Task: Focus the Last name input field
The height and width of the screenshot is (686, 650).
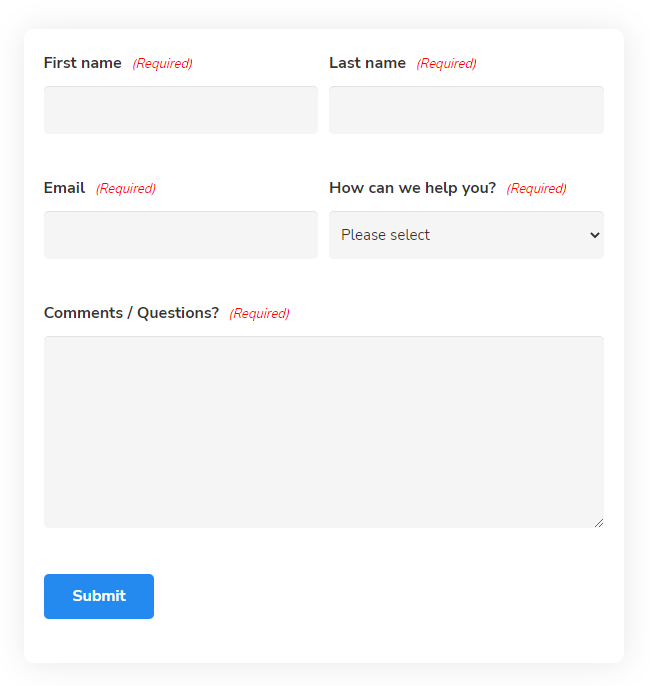Action: point(466,110)
